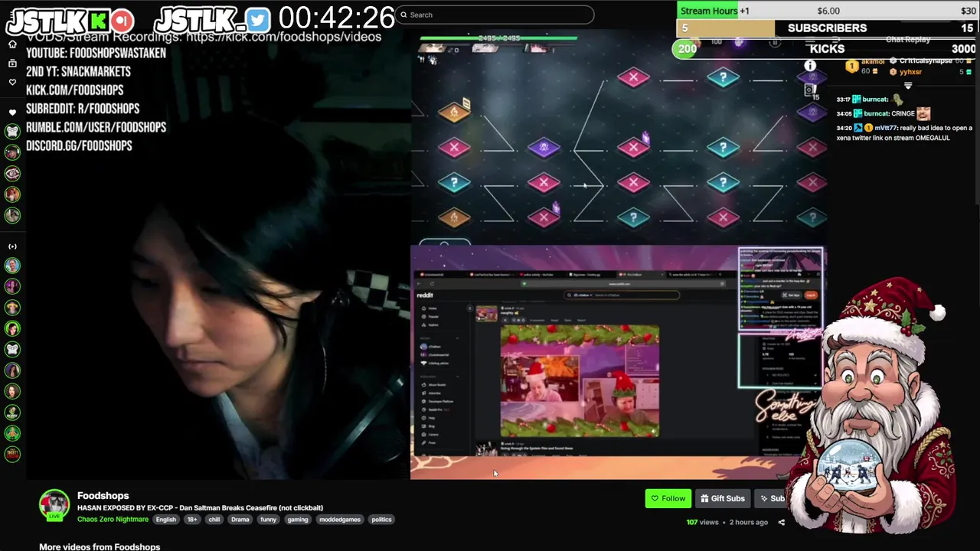Click the search magnifier icon
Image resolution: width=980 pixels, height=551 pixels.
pyautogui.click(x=403, y=15)
